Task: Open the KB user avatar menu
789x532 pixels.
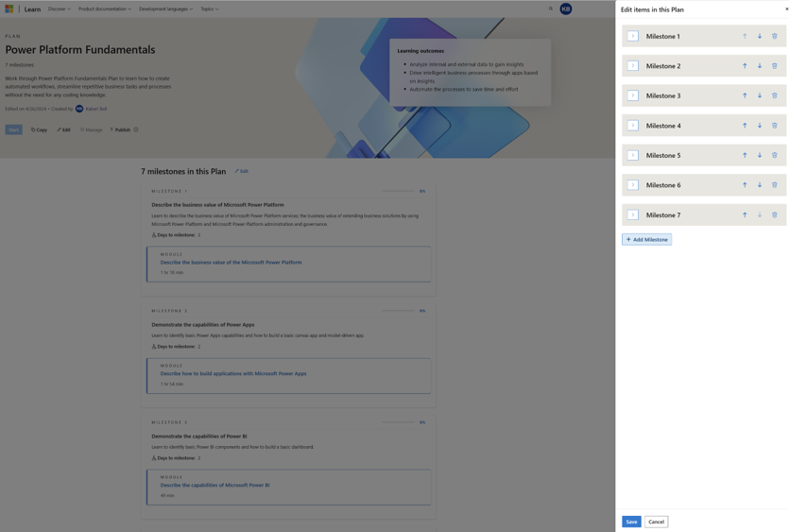Action: pos(566,9)
